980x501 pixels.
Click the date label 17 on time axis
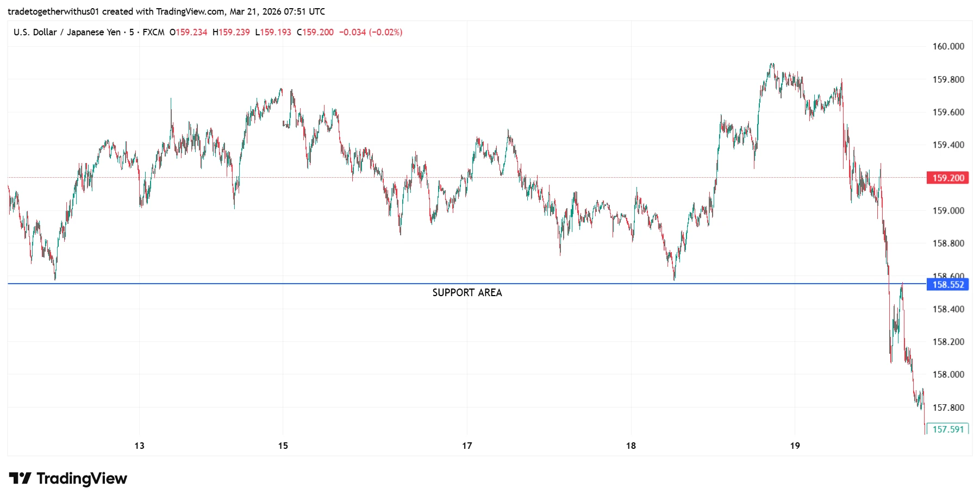pos(466,446)
